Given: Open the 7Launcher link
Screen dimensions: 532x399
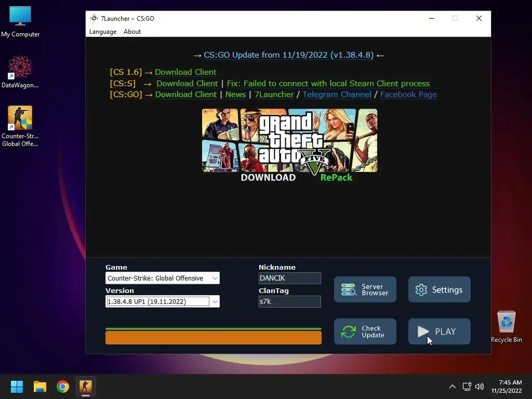Looking at the screenshot, I should pyautogui.click(x=274, y=95).
